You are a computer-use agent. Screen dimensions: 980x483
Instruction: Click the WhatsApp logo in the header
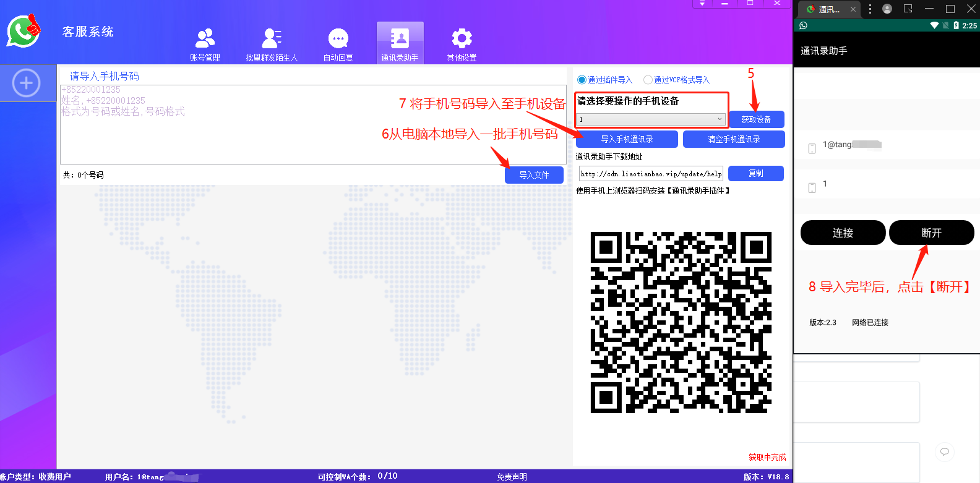click(24, 31)
